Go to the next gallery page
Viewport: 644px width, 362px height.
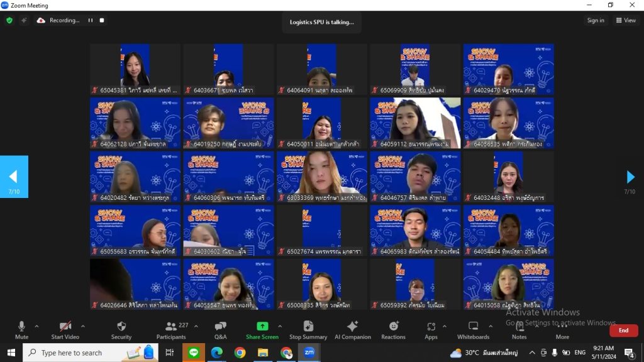(x=630, y=177)
